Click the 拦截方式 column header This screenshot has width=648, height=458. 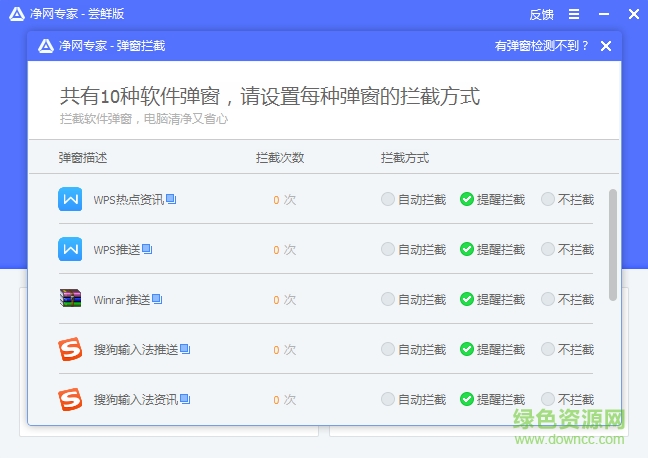click(x=405, y=157)
